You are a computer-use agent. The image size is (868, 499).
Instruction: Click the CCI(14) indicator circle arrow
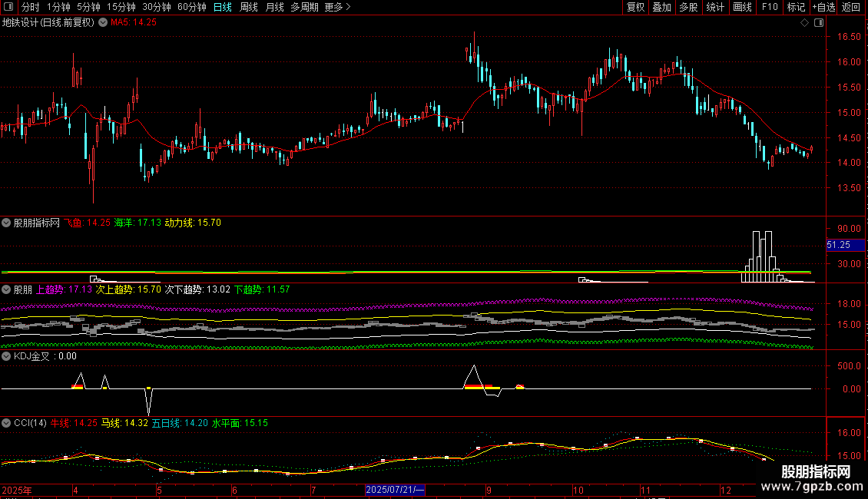point(6,423)
